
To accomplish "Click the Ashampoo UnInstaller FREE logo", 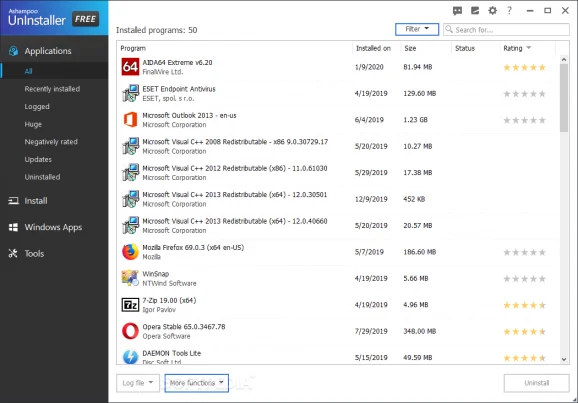I will coord(53,18).
